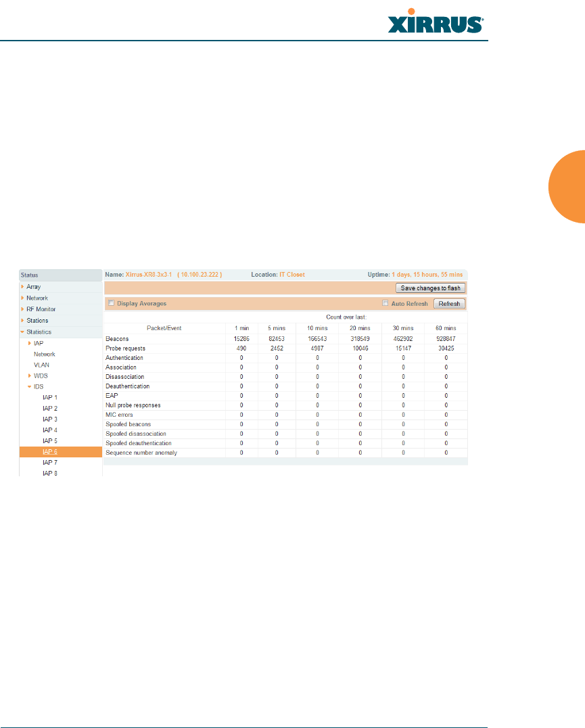Select IAP 5 under IDS
585x728 pixels.
[50, 441]
